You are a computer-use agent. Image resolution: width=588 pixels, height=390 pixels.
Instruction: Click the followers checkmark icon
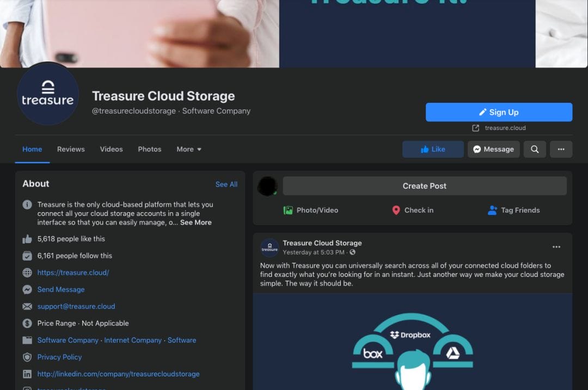(x=27, y=256)
